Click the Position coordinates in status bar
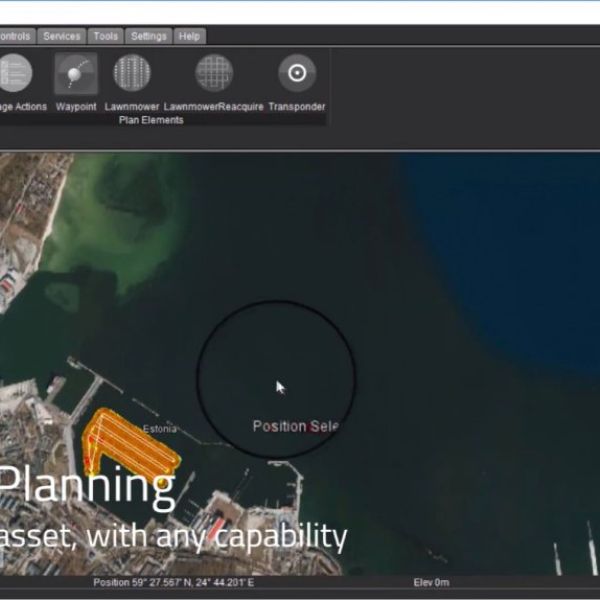This screenshot has height=600, width=600. tap(173, 582)
